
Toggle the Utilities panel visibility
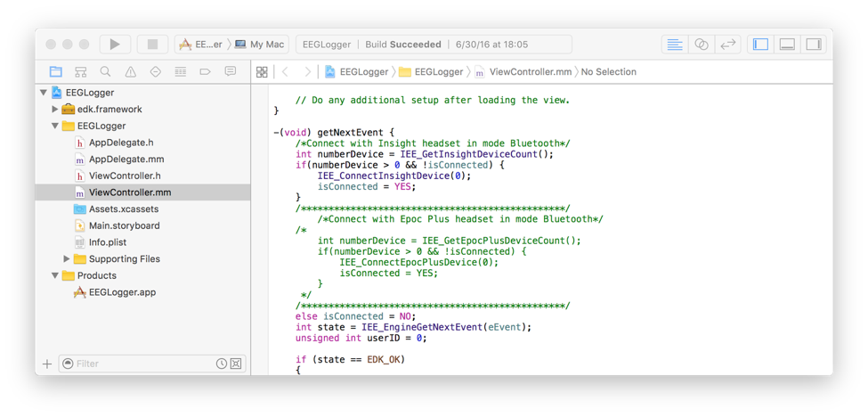[x=813, y=45]
